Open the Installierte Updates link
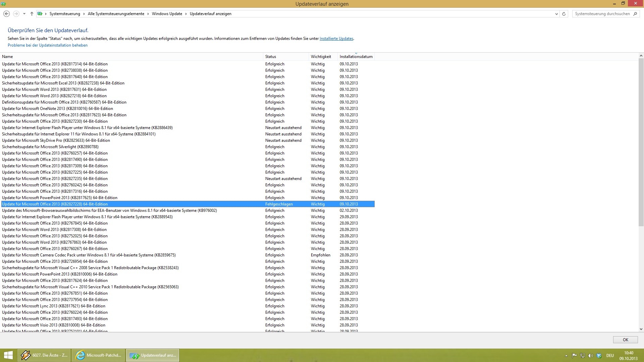 click(x=336, y=39)
